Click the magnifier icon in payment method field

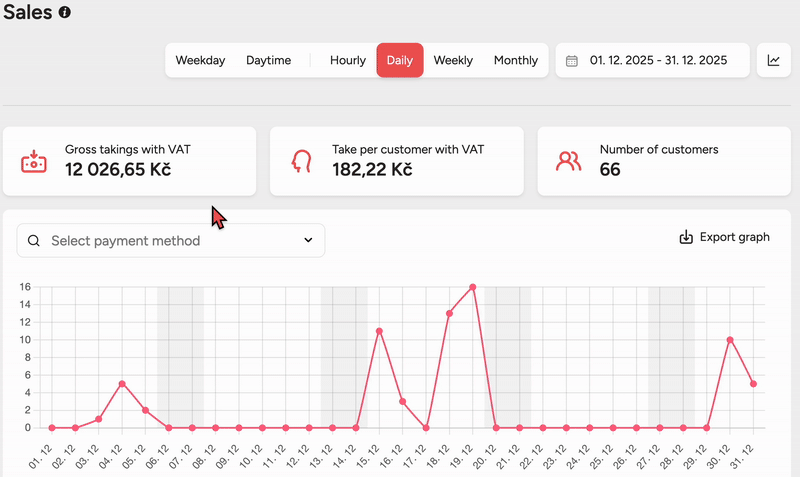pyautogui.click(x=34, y=241)
